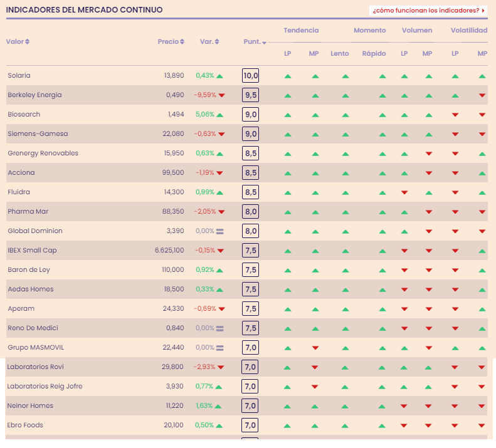Sort table by Valor column arrows
The image size is (496, 448).
coord(27,42)
